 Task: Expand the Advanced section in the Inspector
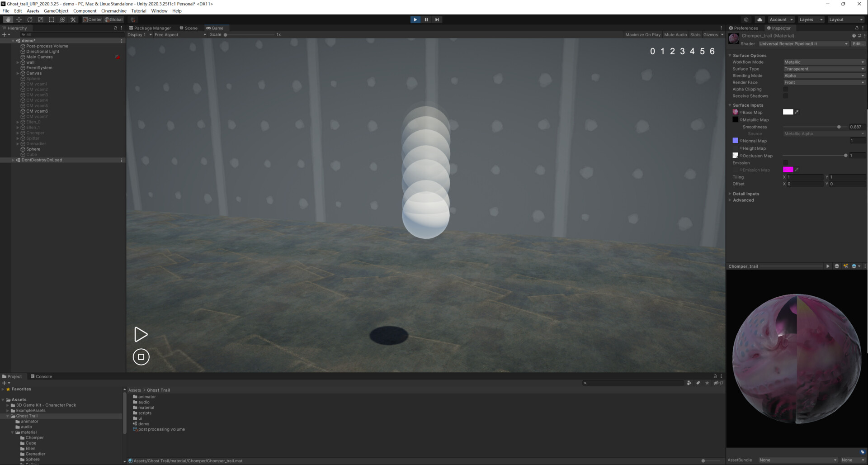click(x=743, y=200)
